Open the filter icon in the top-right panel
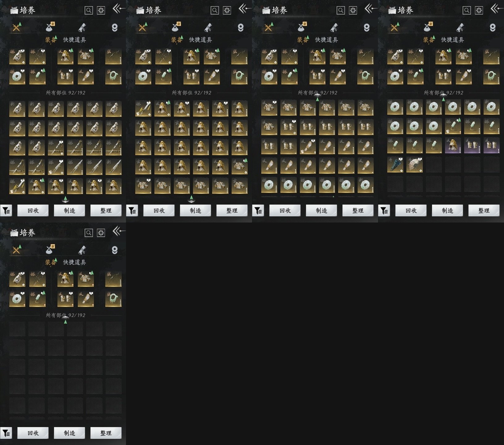504x445 pixels. pyautogui.click(x=384, y=211)
